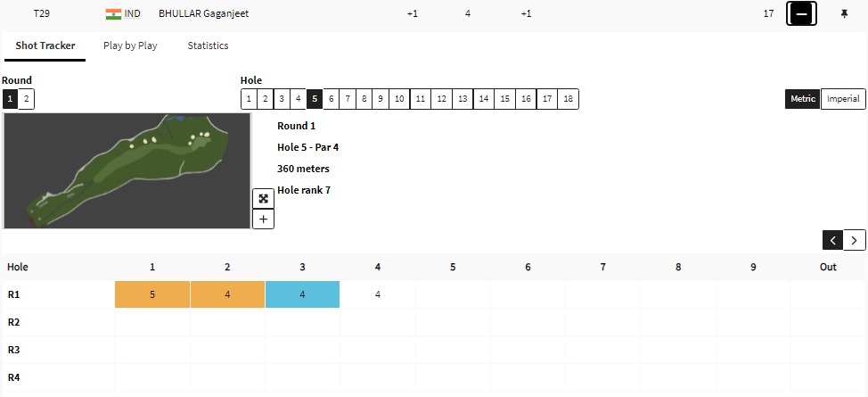Select hole 10 in hole selector

pyautogui.click(x=399, y=99)
